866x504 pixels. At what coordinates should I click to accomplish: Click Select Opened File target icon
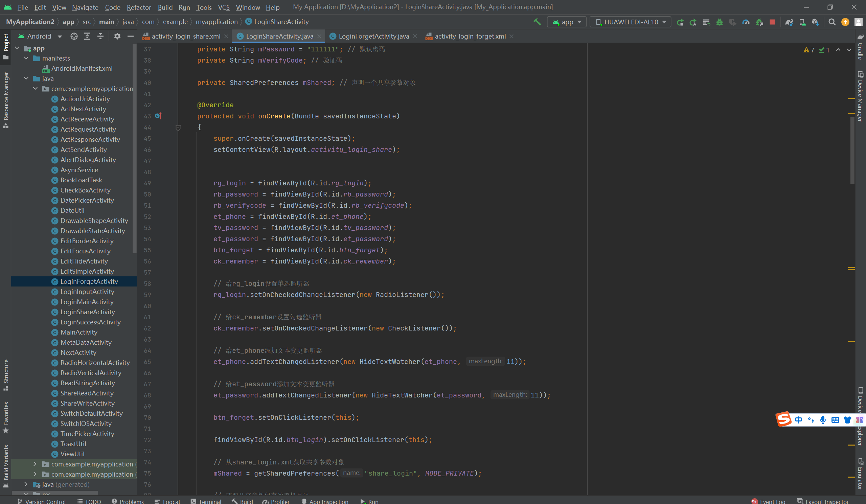point(74,36)
